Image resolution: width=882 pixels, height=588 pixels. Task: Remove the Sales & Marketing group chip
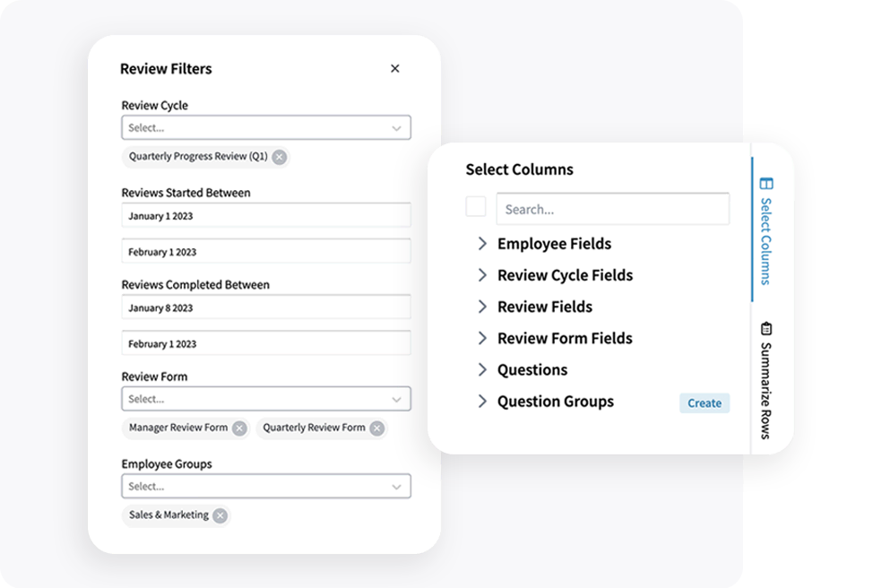[218, 515]
